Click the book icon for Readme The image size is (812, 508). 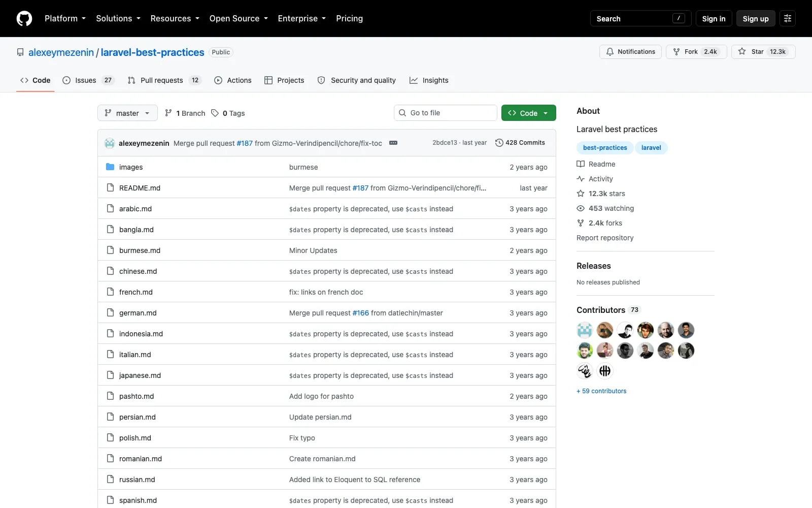(581, 164)
